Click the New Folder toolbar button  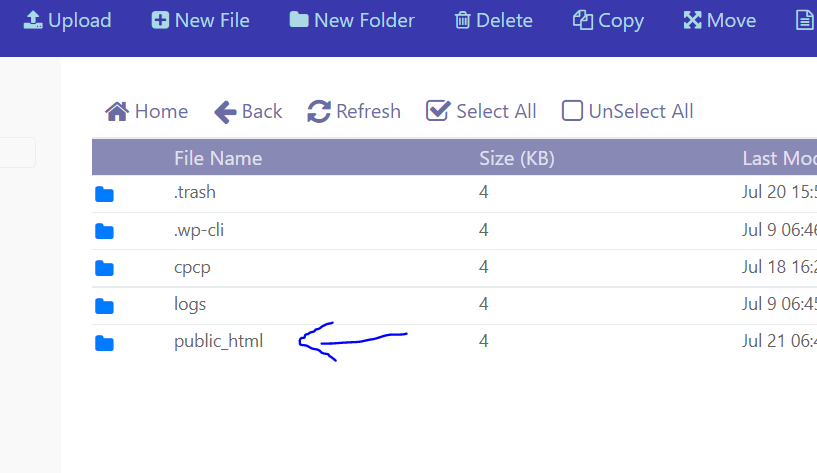pyautogui.click(x=352, y=20)
